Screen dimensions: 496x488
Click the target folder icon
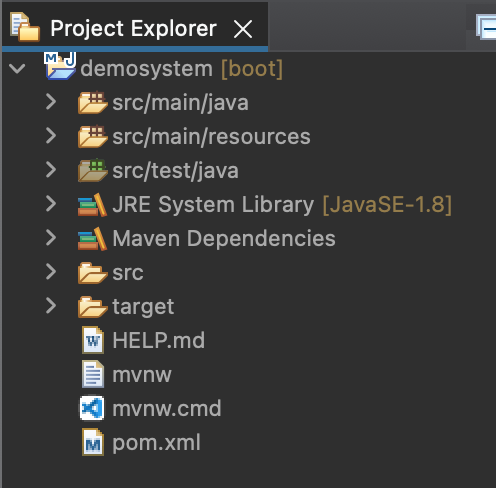point(93,307)
